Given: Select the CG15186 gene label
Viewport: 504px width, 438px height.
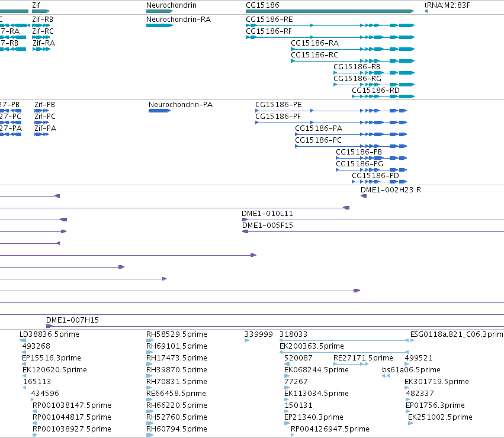Looking at the screenshot, I should pos(262,5).
